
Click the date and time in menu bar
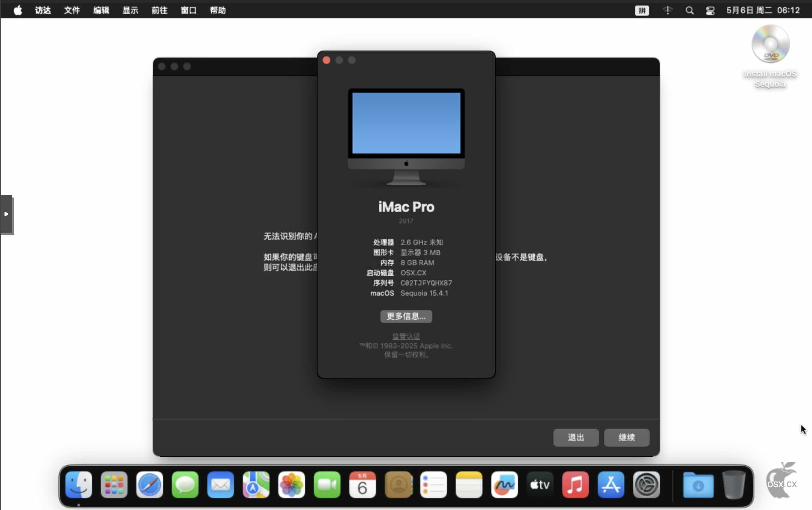[x=763, y=10]
